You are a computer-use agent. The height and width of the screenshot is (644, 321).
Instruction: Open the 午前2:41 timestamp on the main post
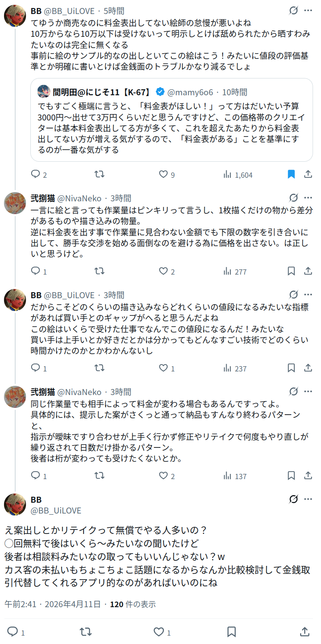(x=20, y=604)
